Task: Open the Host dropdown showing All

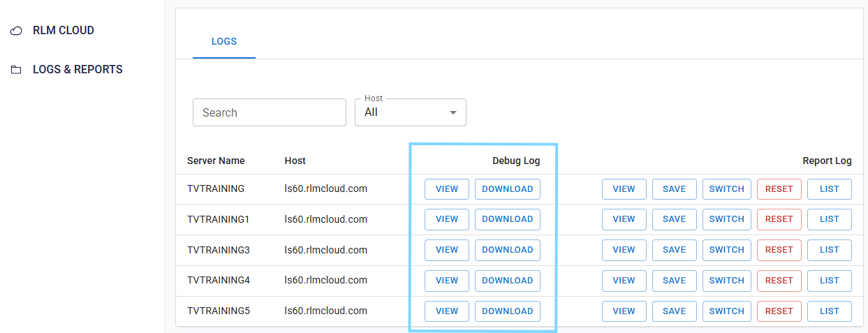Action: pos(411,112)
